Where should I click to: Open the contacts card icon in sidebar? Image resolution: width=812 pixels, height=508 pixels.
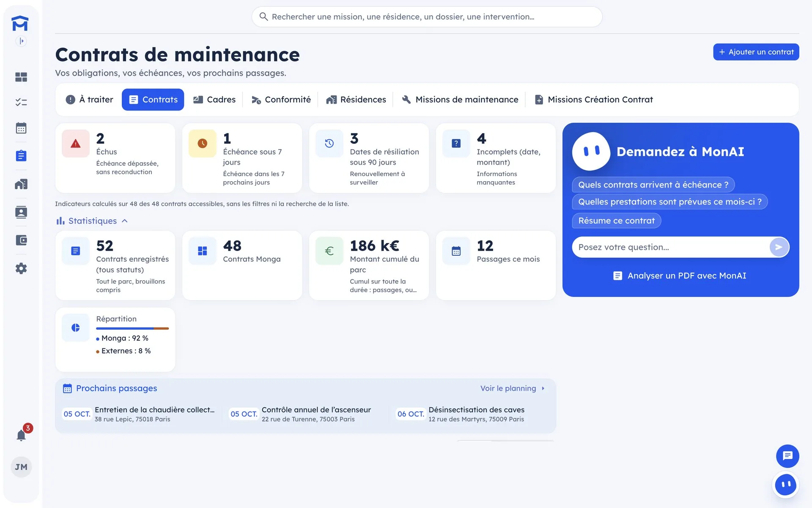point(21,212)
